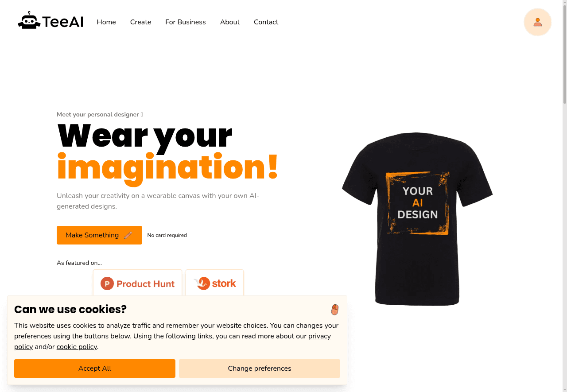The width and height of the screenshot is (567, 392).
Task: Open the user profile avatar icon
Action: (537, 22)
